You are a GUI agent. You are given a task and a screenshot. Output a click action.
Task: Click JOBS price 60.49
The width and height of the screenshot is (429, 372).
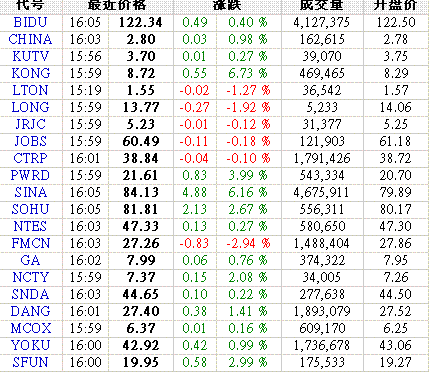tap(141, 141)
